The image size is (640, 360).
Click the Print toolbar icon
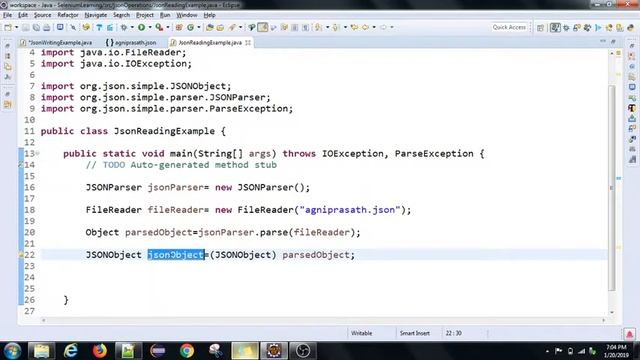(x=47, y=27)
